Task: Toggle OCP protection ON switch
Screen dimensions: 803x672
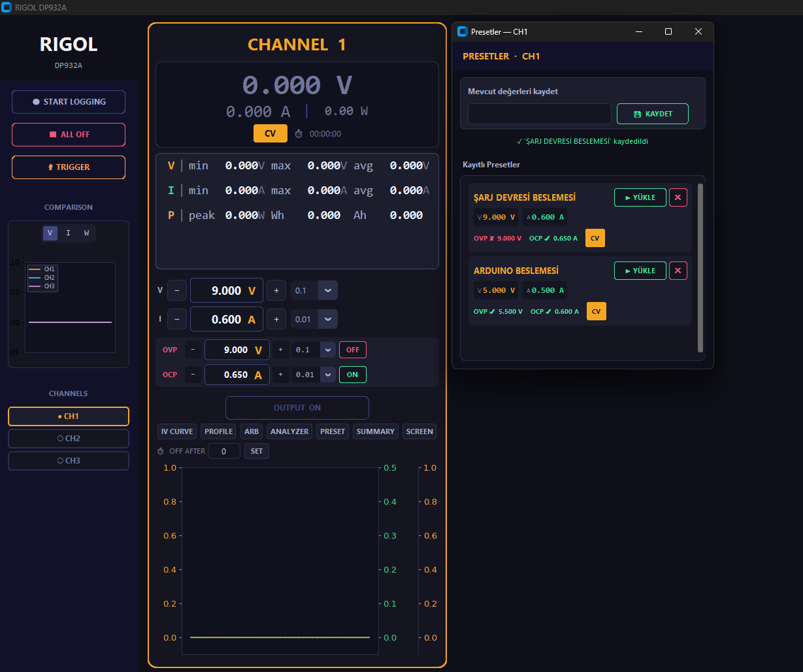Action: coord(352,375)
